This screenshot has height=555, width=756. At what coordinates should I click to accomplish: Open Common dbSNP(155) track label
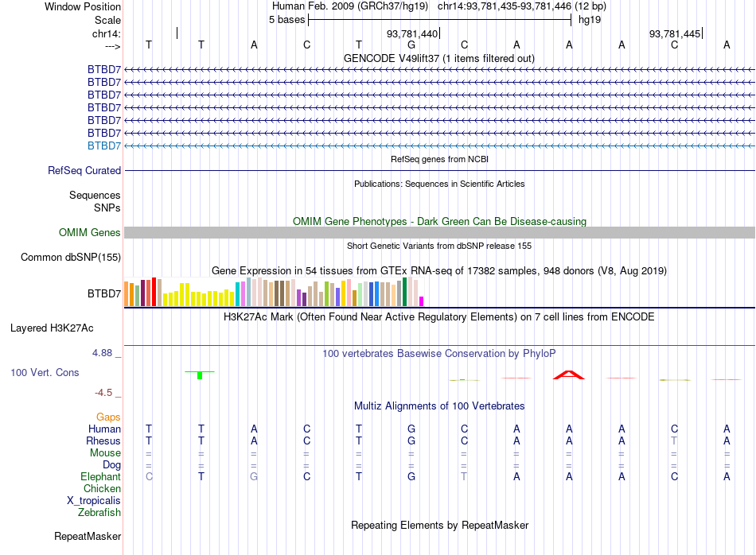(x=71, y=258)
